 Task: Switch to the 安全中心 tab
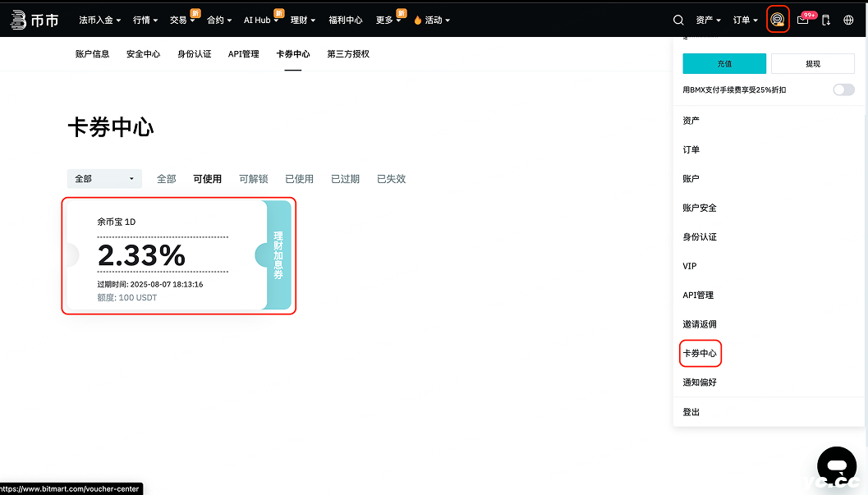pos(143,53)
